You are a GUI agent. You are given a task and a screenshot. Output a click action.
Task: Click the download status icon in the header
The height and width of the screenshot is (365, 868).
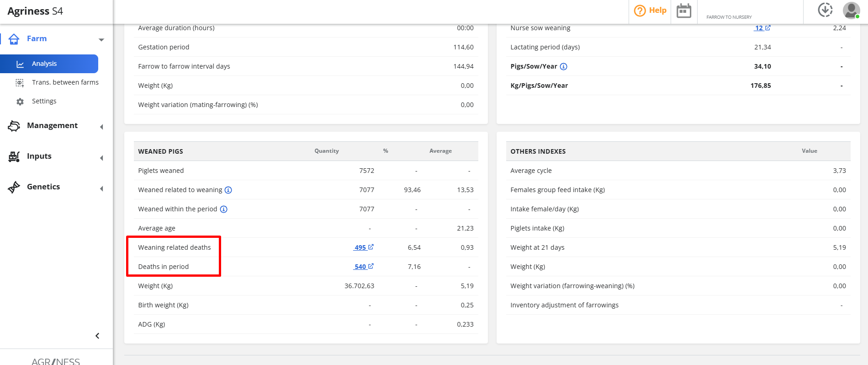[x=825, y=10]
